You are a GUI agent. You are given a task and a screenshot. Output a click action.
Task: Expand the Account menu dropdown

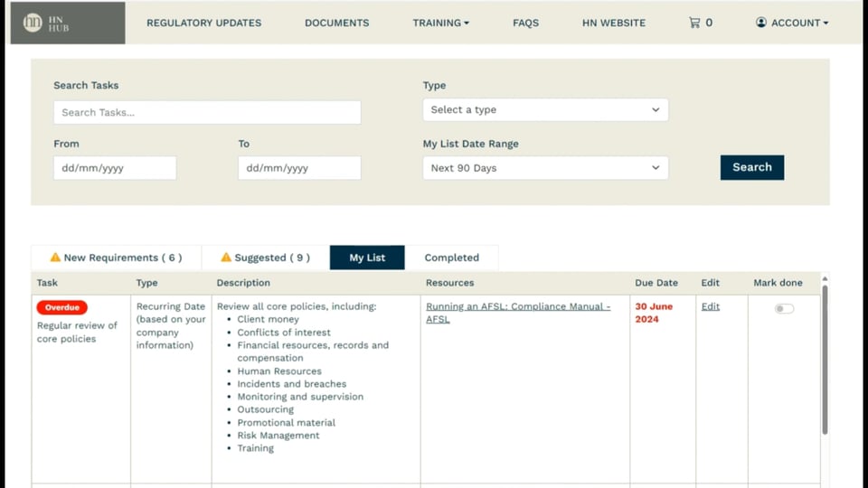[x=792, y=23]
